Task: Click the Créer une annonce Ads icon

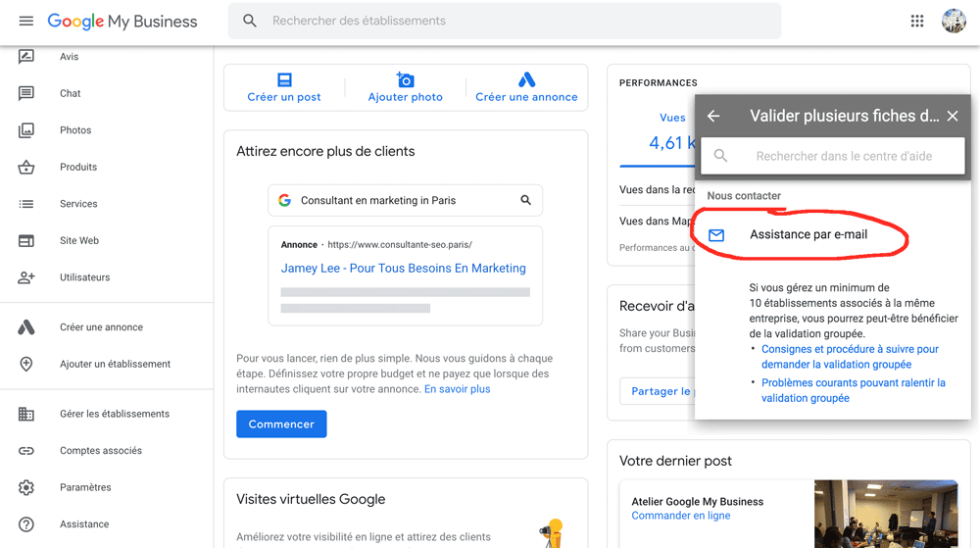Action: pos(527,79)
